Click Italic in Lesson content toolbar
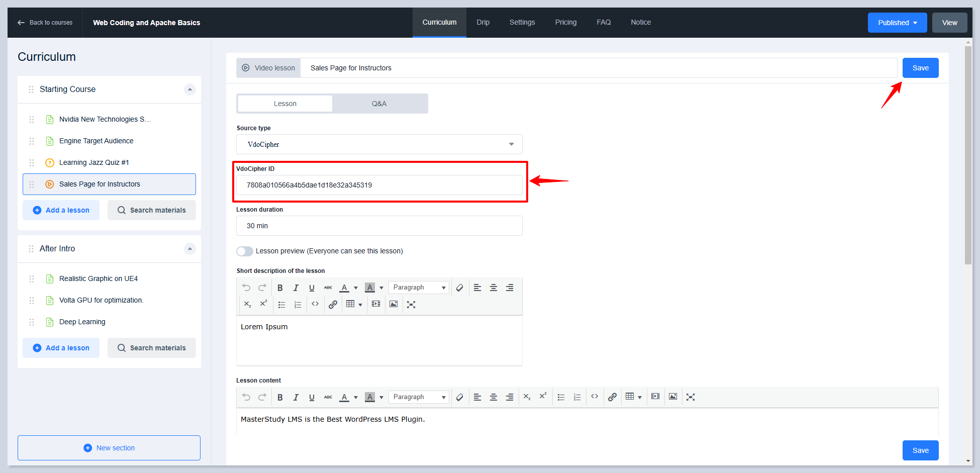This screenshot has width=980, height=473. [296, 397]
